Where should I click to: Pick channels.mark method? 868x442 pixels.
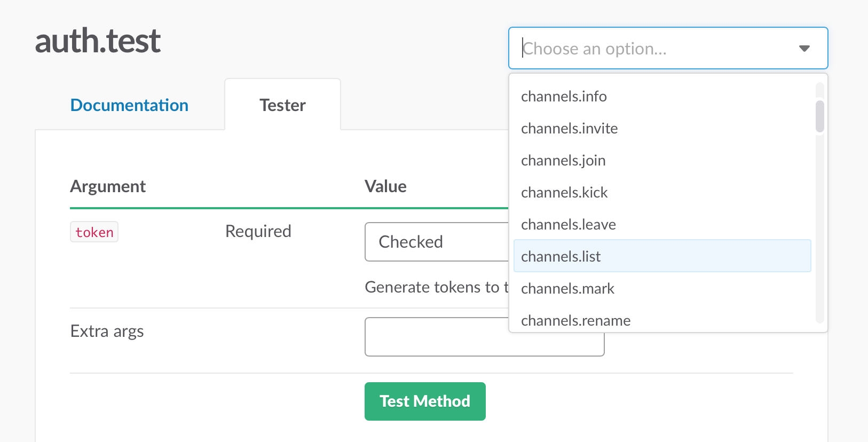[567, 289]
